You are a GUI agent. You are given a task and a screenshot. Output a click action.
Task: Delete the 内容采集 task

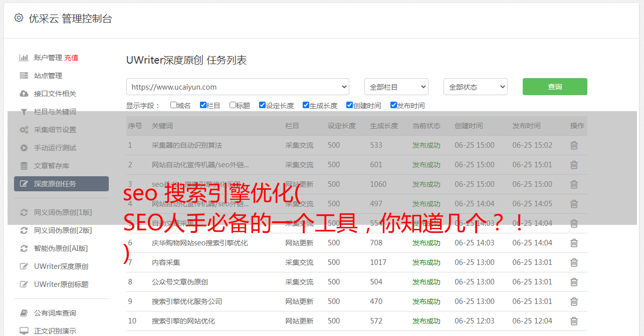click(574, 262)
